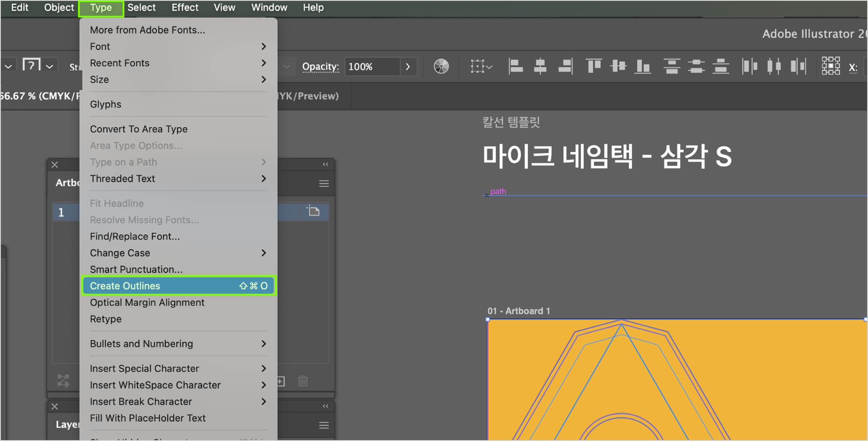Click Vertical Distribute Center icon

click(696, 66)
